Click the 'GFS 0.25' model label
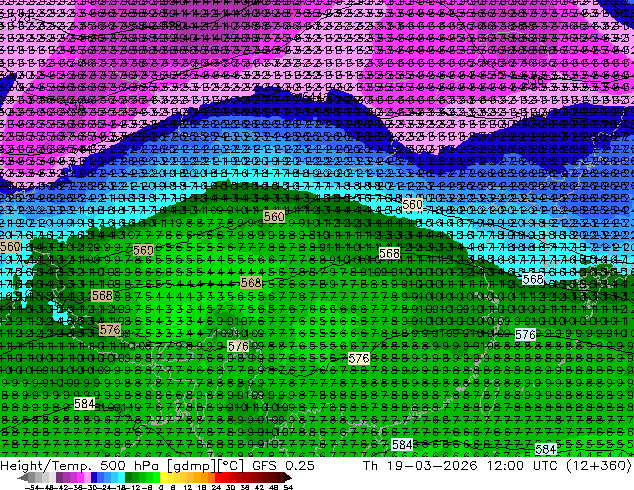Image resolution: width=634 pixels, height=490 pixels. coord(283,465)
